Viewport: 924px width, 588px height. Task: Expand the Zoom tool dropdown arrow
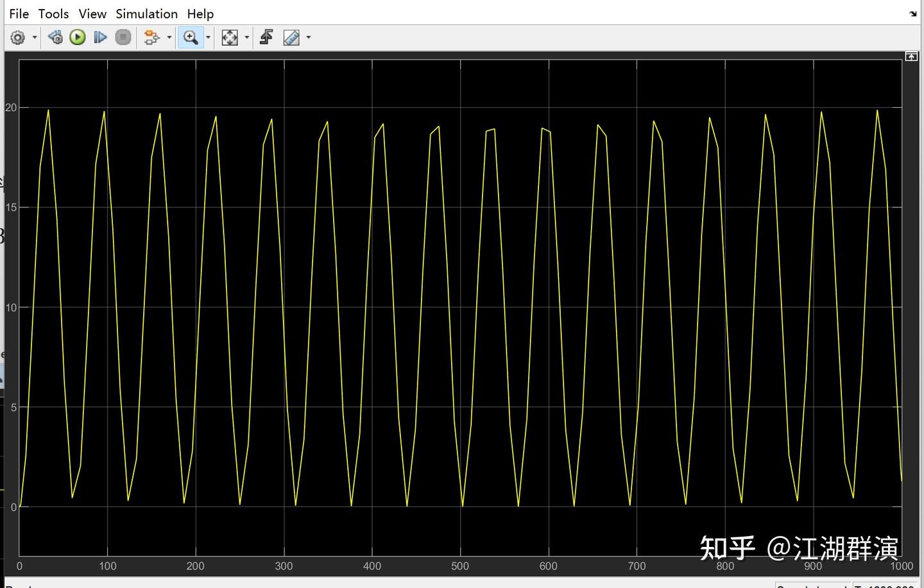[x=208, y=38]
